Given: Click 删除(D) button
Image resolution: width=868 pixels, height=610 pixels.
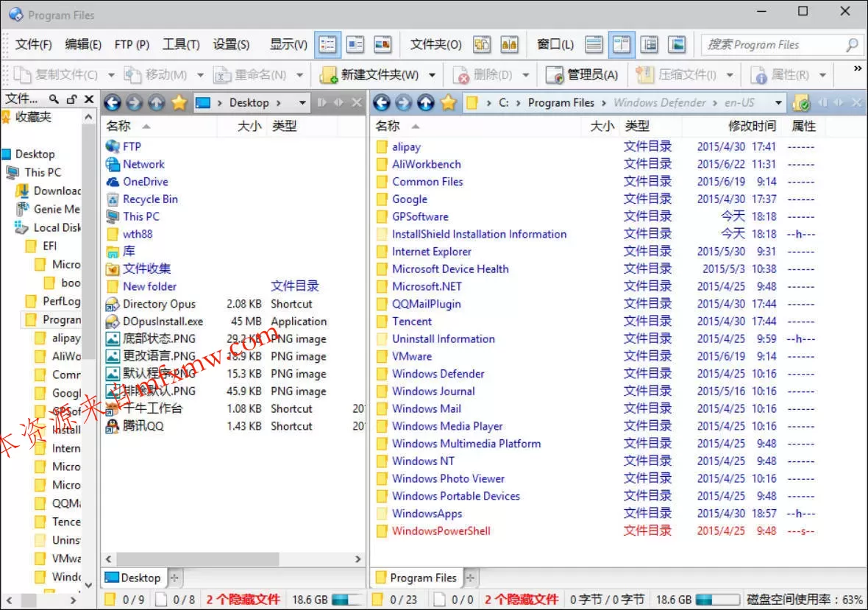Looking at the screenshot, I should pyautogui.click(x=483, y=75).
